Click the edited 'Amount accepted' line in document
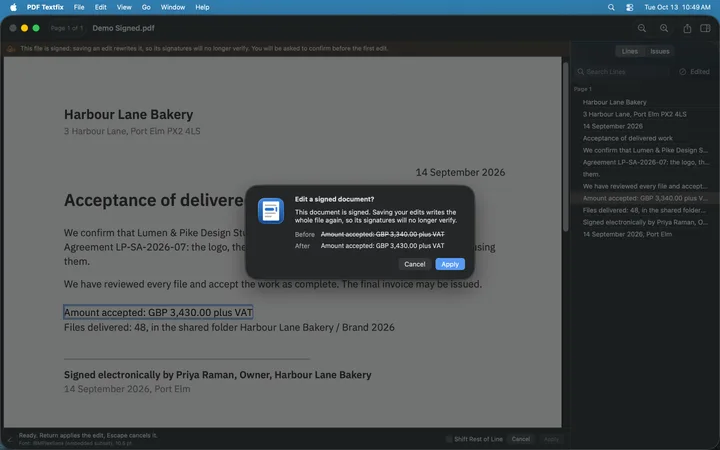 pos(158,312)
